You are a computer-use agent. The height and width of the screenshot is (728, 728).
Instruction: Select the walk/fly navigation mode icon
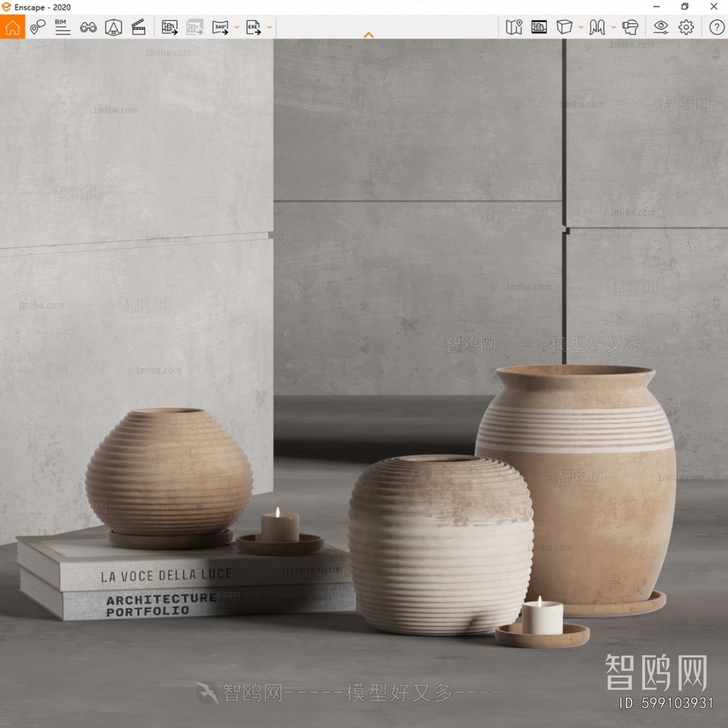[x=597, y=27]
